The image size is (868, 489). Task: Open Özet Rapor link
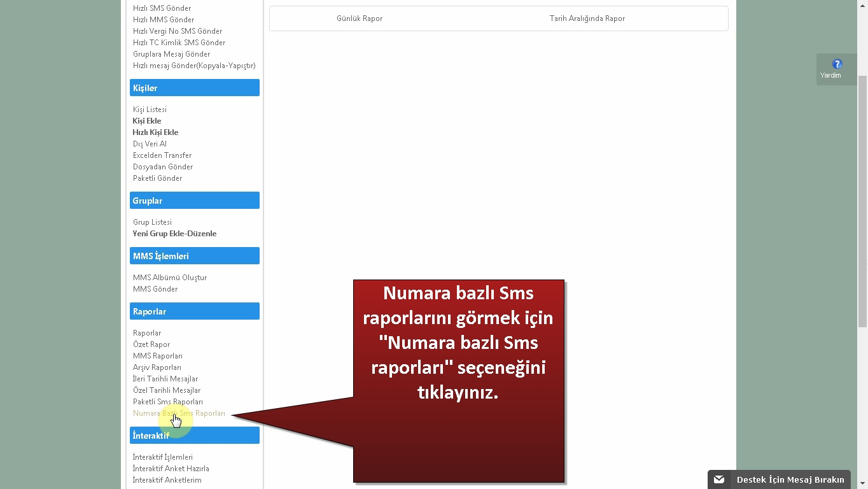pyautogui.click(x=151, y=344)
